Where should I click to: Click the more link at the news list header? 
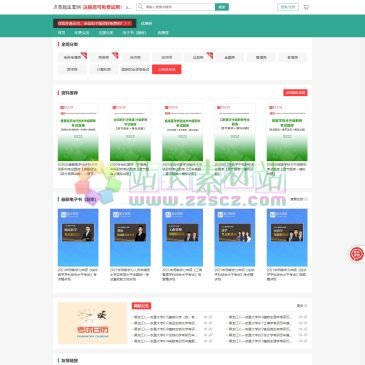click(x=302, y=306)
